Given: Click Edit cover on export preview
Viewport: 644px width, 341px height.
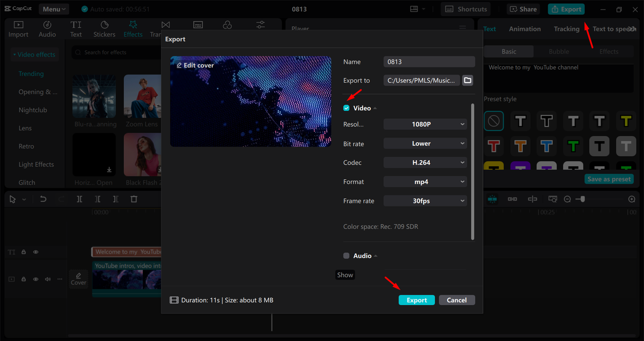Looking at the screenshot, I should coord(195,65).
